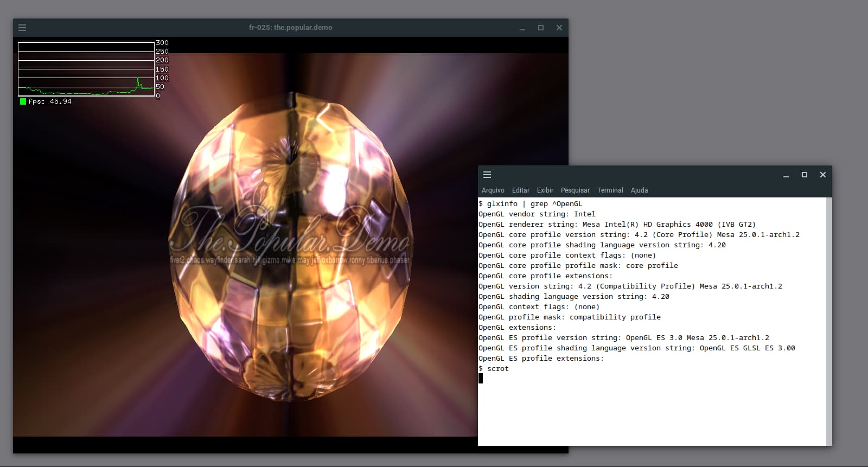868x467 pixels.
Task: Minimize the fr-025 demo window
Action: [x=522, y=28]
